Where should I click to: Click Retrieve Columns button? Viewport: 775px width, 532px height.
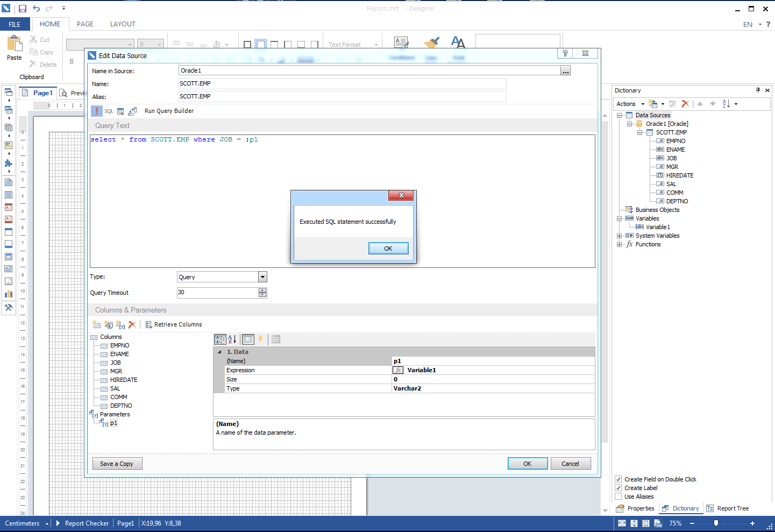(174, 324)
